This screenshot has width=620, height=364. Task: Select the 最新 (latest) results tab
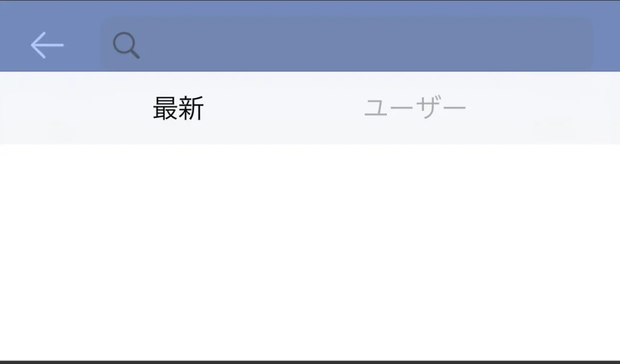point(179,108)
